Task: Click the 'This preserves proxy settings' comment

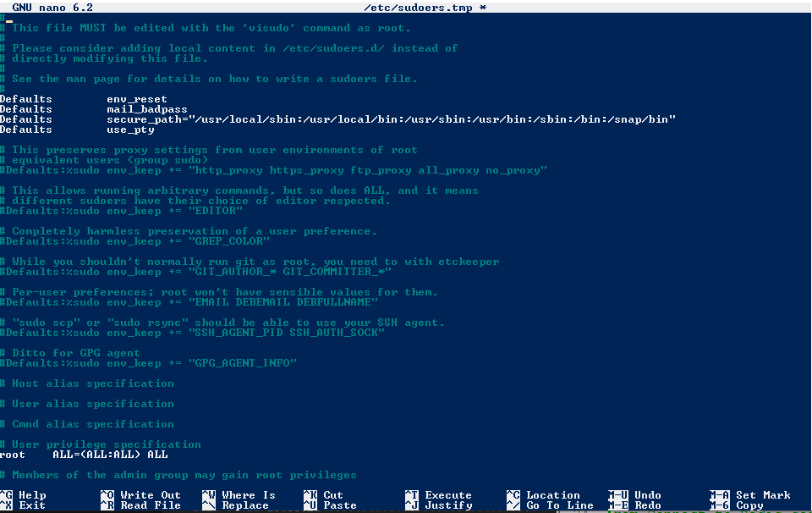Action: coord(209,150)
